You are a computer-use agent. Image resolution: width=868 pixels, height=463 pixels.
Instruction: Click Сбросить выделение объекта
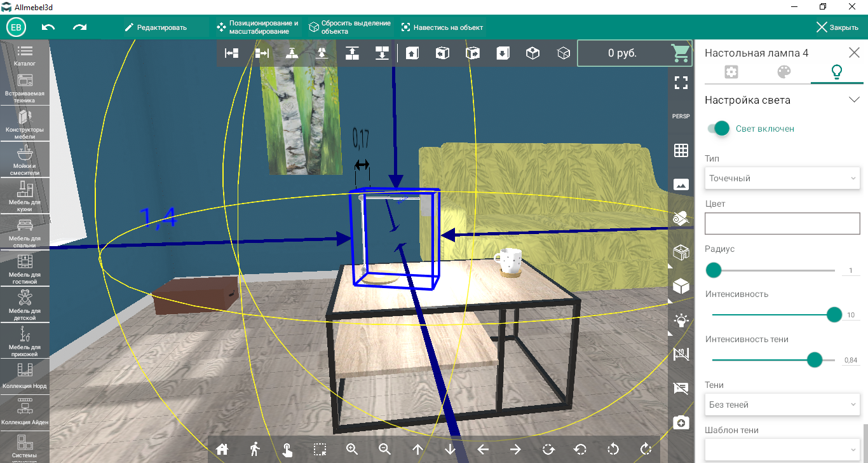click(x=350, y=27)
